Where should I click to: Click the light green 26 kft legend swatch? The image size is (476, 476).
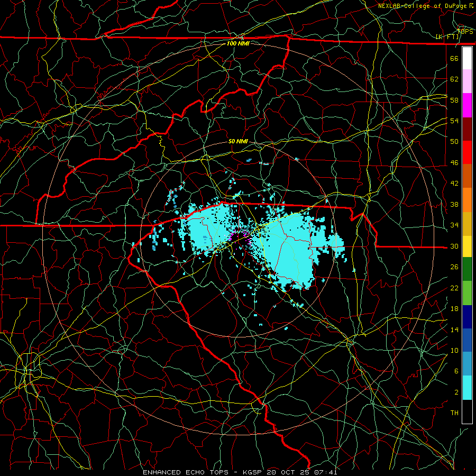pyautogui.click(x=467, y=292)
